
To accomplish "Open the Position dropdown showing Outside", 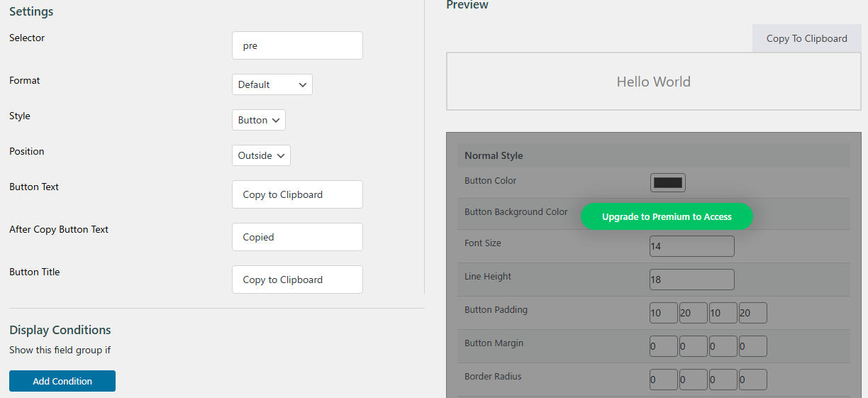I will click(x=261, y=155).
